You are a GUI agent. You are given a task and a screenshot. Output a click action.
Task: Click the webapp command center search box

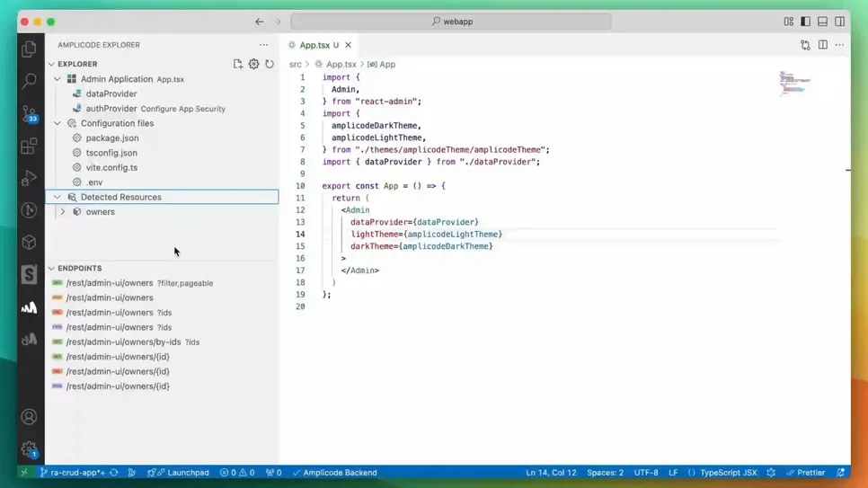[x=451, y=22]
